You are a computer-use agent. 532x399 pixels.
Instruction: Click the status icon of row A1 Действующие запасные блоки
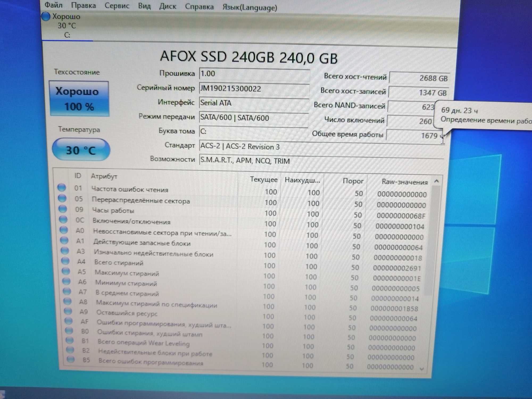click(x=64, y=240)
